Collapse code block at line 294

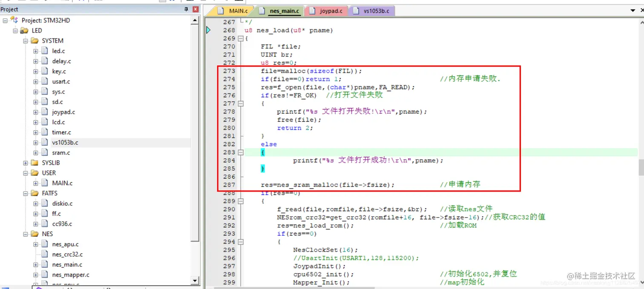(241, 242)
